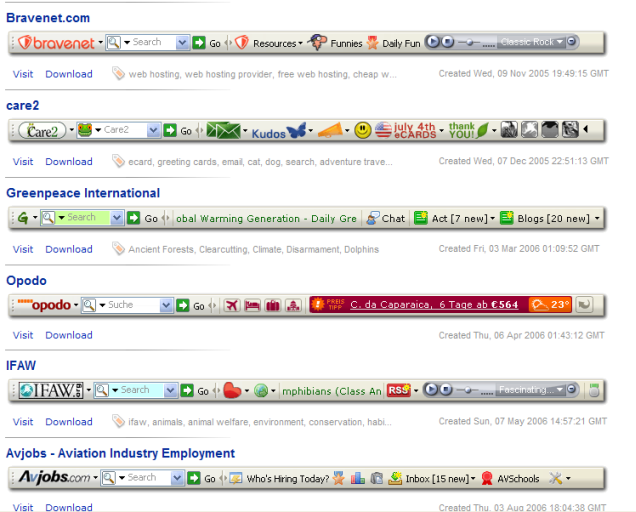Click the Global Warming Generation news ticker
Viewport: 636px width, 512px height.
(x=266, y=218)
